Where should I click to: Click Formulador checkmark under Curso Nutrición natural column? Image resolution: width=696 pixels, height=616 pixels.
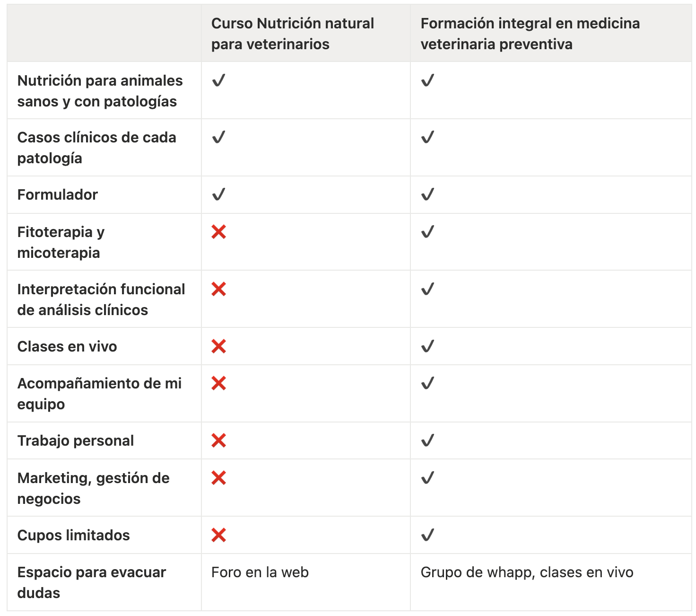click(218, 194)
